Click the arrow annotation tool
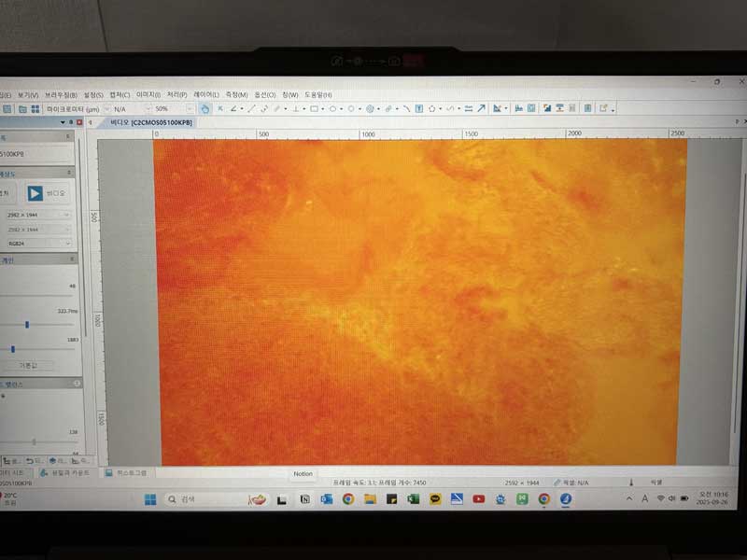The height and width of the screenshot is (560, 747). pyautogui.click(x=481, y=108)
